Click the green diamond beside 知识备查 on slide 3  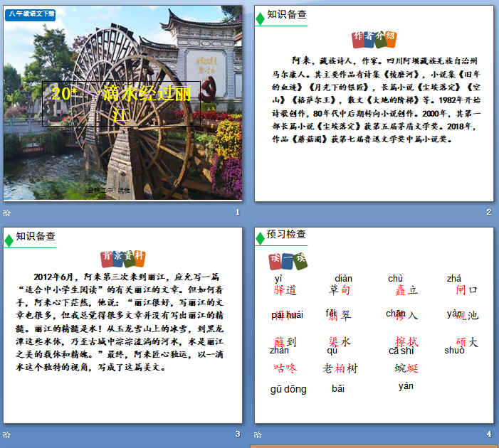[x=9, y=240]
